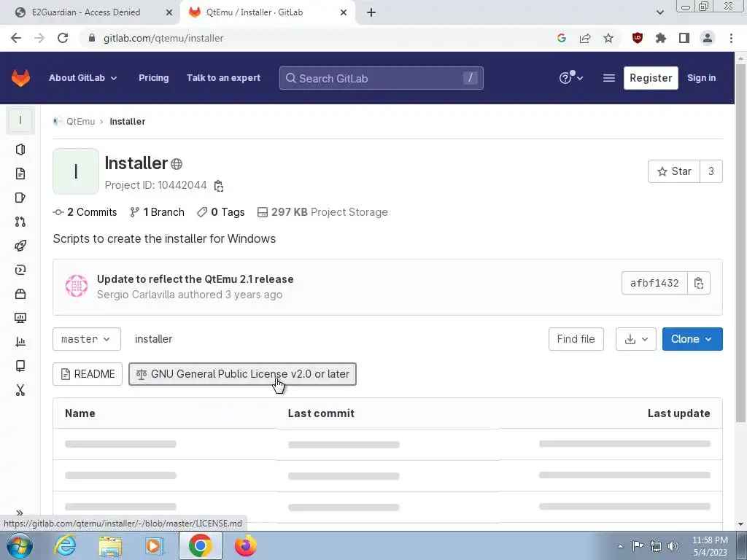This screenshot has height=560, width=747.
Task: View the 2 Commits list
Action: (85, 212)
